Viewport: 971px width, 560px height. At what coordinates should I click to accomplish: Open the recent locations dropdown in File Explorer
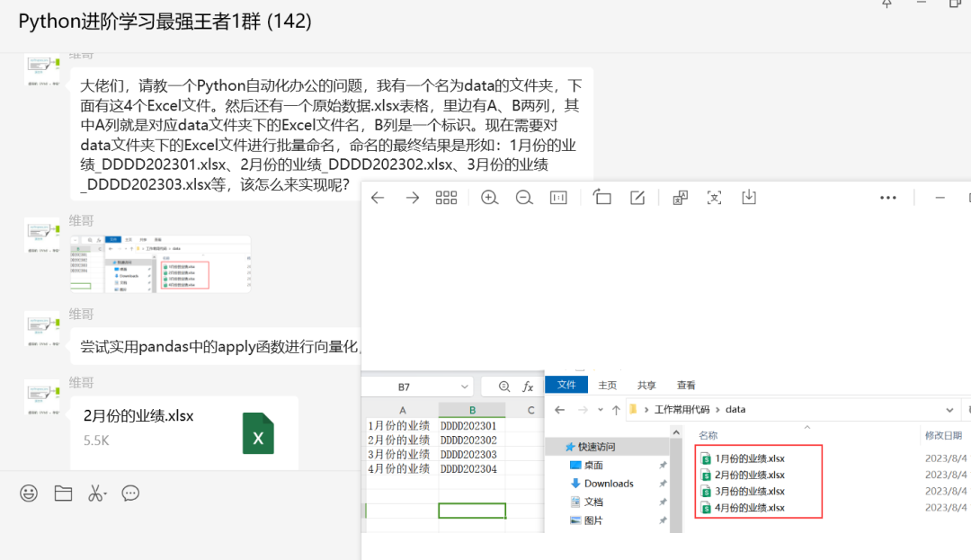tap(599, 409)
